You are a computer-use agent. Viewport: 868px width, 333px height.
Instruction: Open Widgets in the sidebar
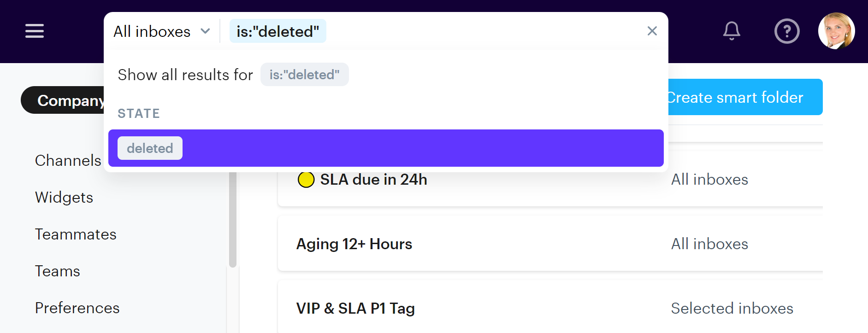click(64, 197)
